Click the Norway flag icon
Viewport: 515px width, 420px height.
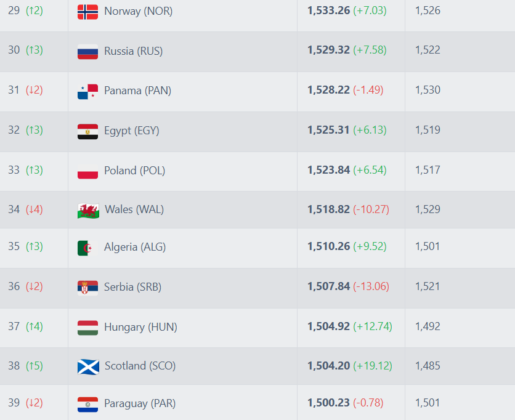click(87, 12)
